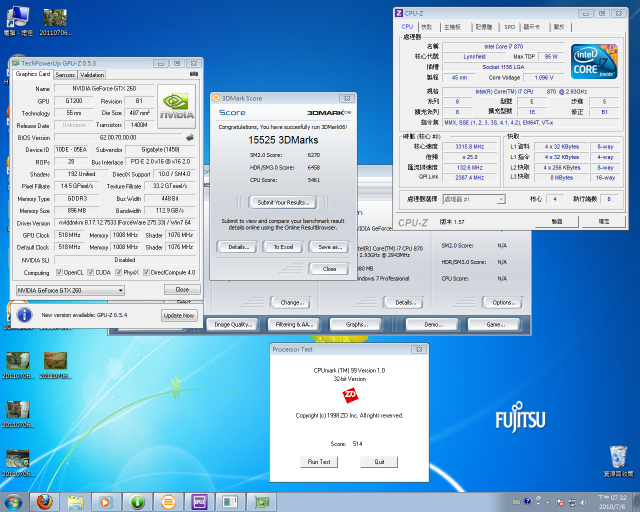The width and height of the screenshot is (640, 512).
Task: Click Save as button in 3DMark Score
Action: (x=330, y=247)
